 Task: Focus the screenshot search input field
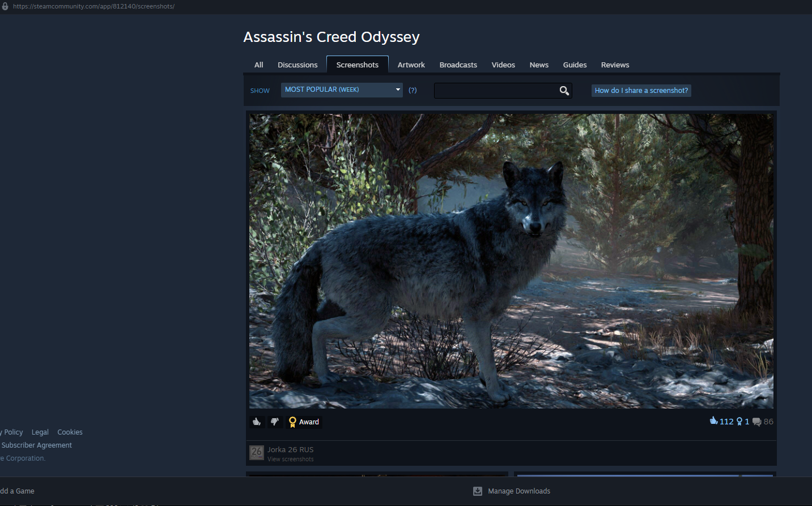tap(496, 91)
